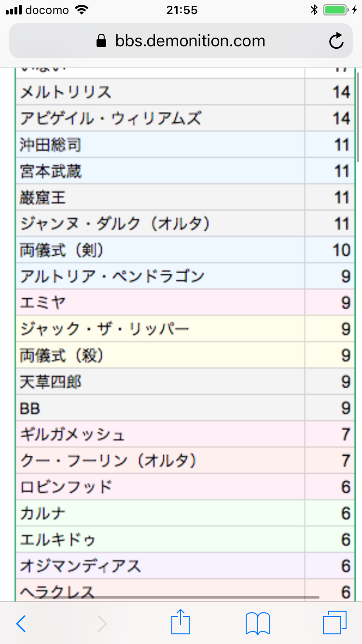Tap the browser back arrow

pyautogui.click(x=21, y=624)
